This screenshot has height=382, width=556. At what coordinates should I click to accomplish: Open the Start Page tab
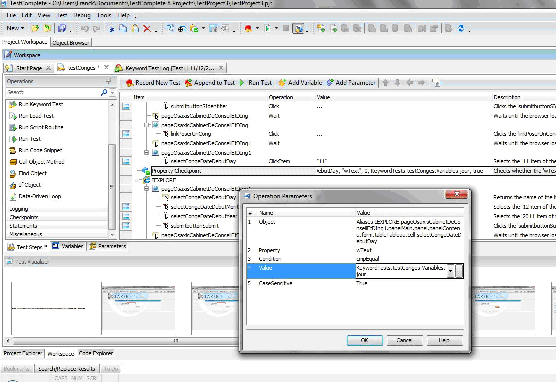(29, 68)
